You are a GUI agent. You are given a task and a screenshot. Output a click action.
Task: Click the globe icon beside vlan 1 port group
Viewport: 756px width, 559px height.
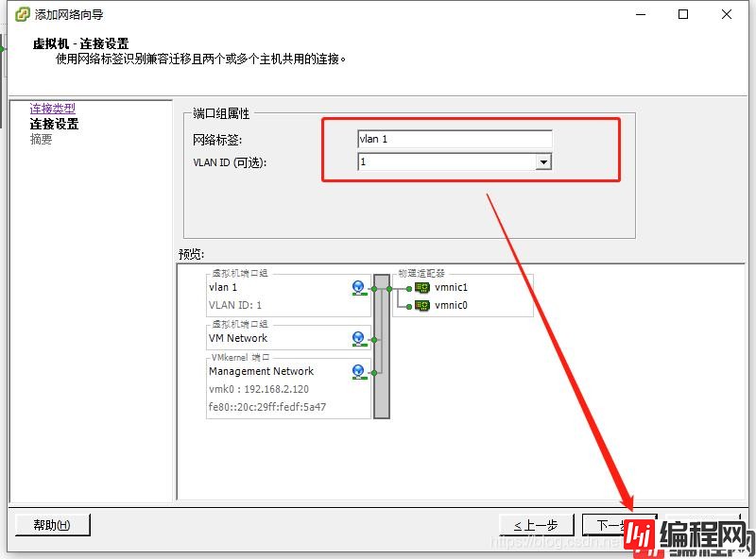(358, 286)
